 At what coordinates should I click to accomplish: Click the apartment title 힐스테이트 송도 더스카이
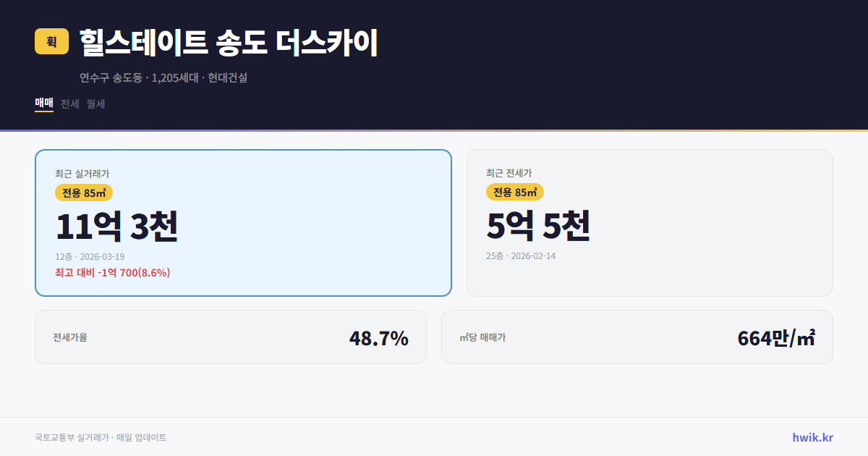[227, 42]
